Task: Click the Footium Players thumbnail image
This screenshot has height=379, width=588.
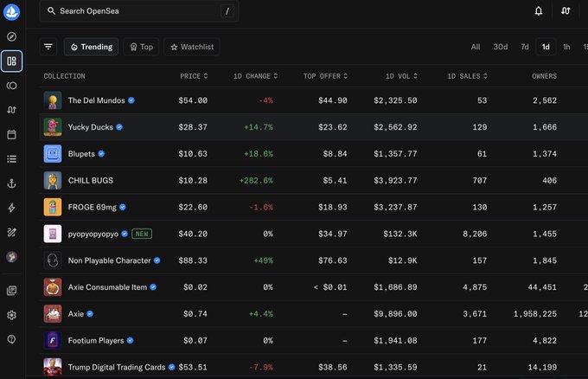Action: [x=53, y=340]
